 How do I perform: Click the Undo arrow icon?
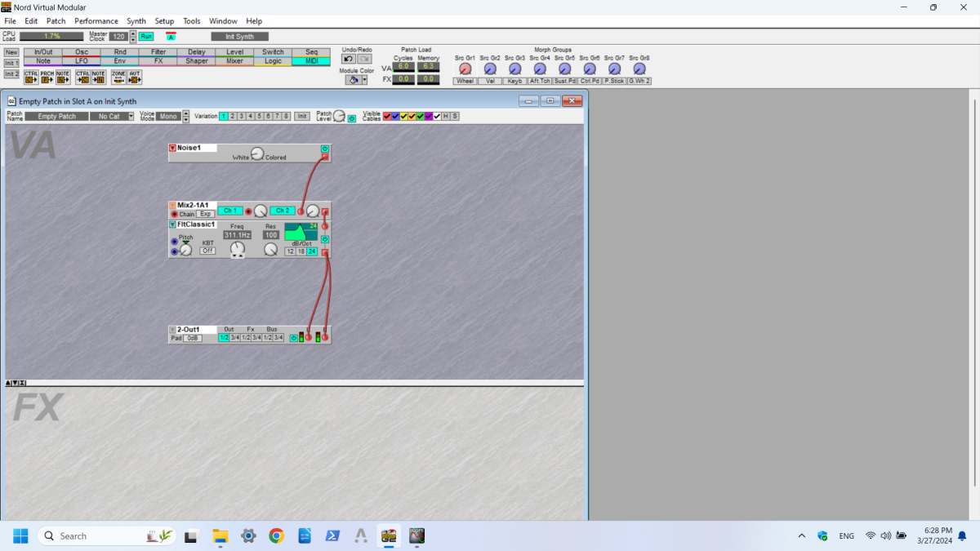pyautogui.click(x=349, y=59)
